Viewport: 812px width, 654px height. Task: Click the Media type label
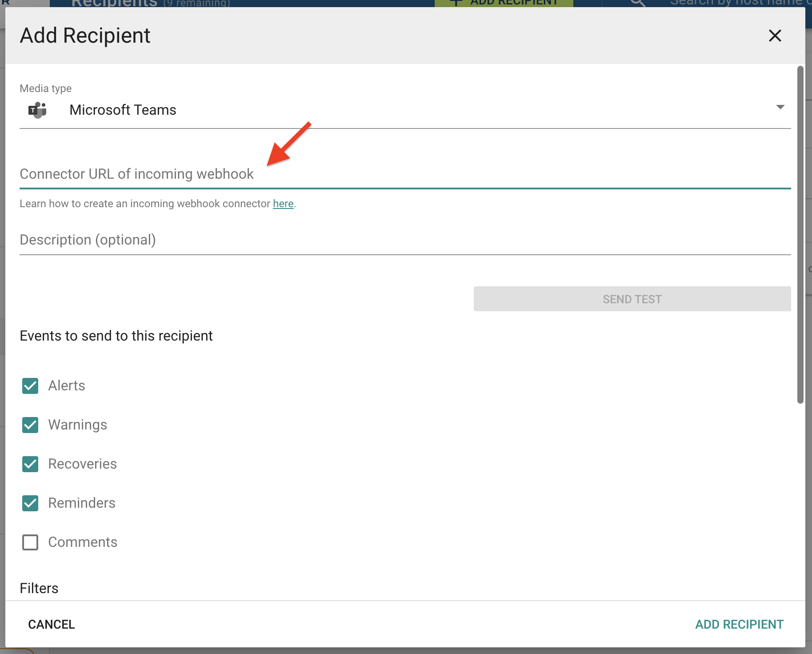tap(46, 88)
